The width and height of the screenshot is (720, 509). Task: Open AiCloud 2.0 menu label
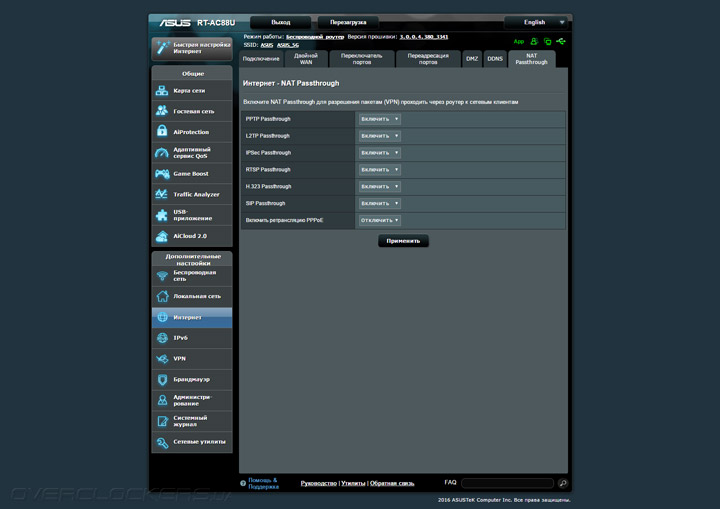[190, 236]
